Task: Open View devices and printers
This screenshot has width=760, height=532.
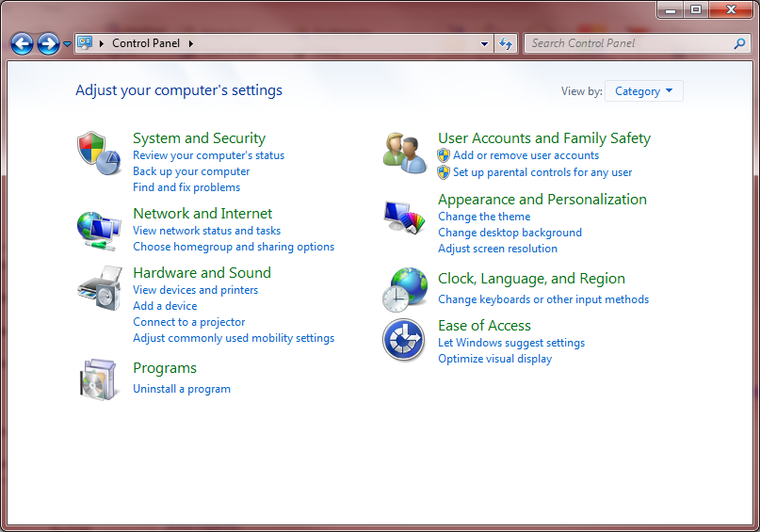Action: [195, 290]
